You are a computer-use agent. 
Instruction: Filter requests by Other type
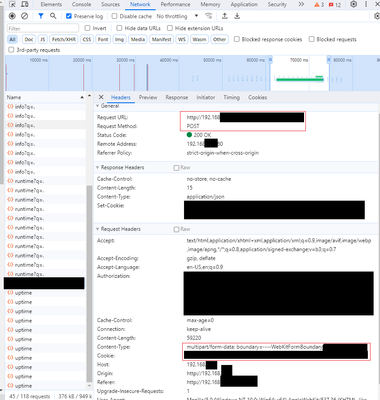click(219, 39)
